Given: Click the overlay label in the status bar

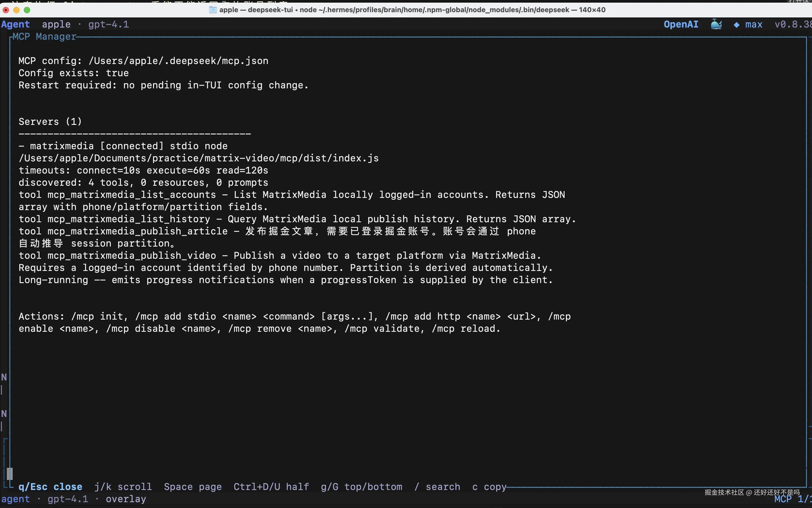Looking at the screenshot, I should point(126,499).
